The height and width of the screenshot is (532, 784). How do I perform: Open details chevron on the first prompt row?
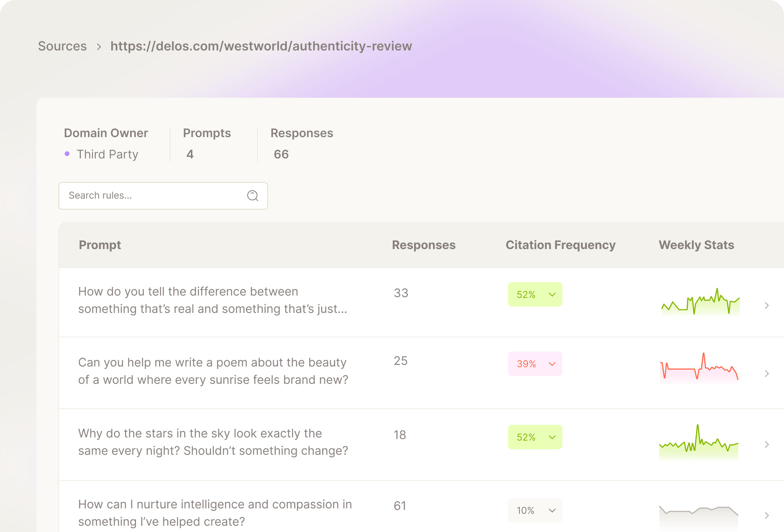(x=767, y=305)
